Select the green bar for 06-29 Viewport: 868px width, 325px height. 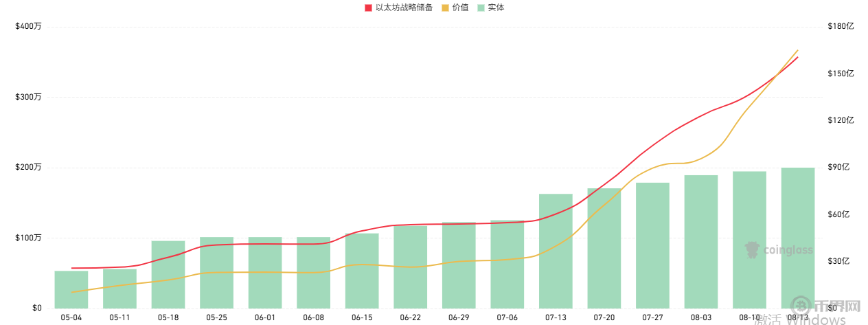[x=459, y=265]
